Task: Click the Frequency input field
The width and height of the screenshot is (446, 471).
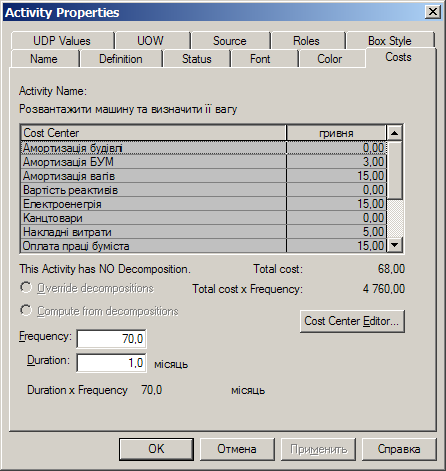Action: [111, 339]
